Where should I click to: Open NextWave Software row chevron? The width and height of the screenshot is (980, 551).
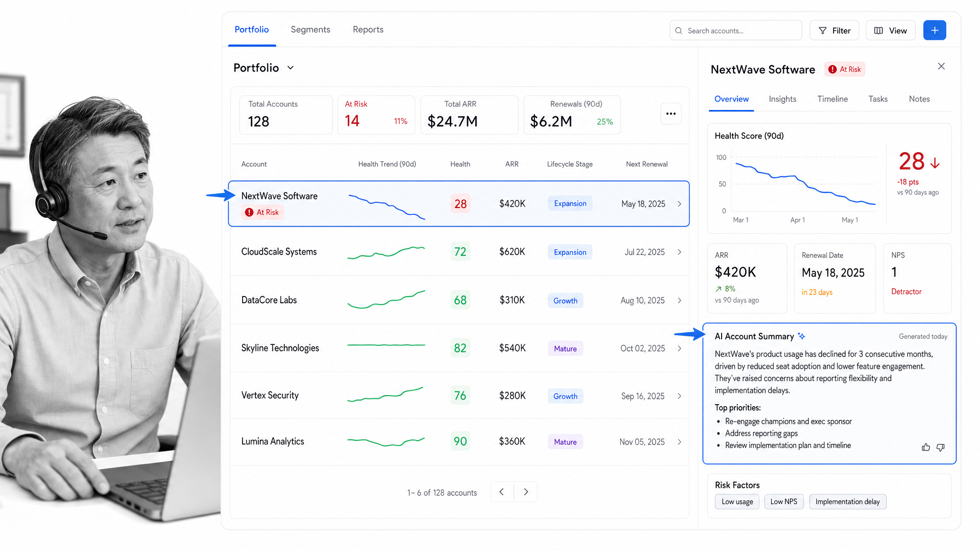pos(679,204)
